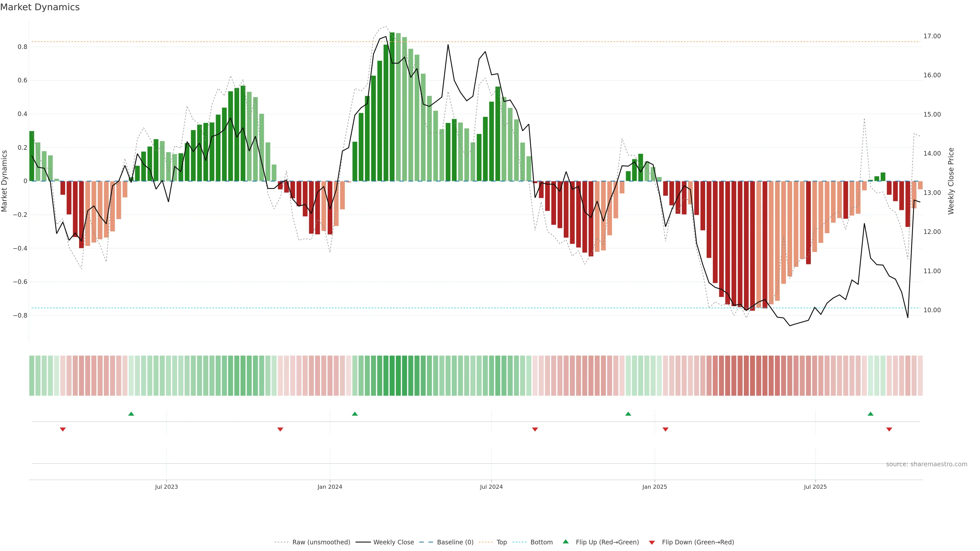The width and height of the screenshot is (980, 551).
Task: Click the last green flip-up marker after Jul 2025
Action: coord(871,414)
